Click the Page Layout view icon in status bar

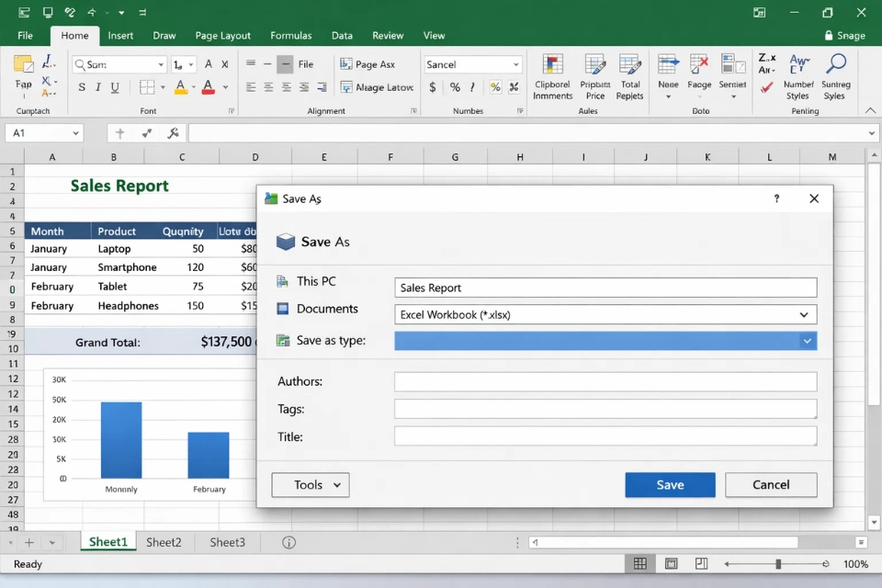coord(671,563)
